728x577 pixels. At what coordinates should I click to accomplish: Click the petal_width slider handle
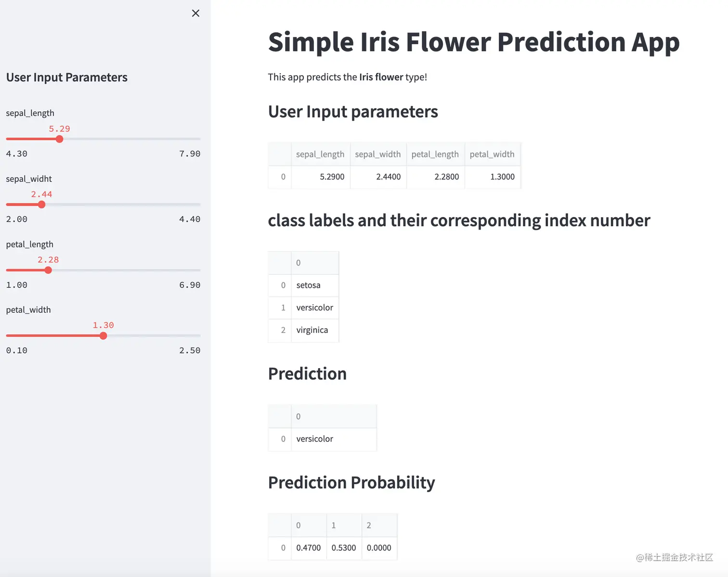[x=104, y=336]
